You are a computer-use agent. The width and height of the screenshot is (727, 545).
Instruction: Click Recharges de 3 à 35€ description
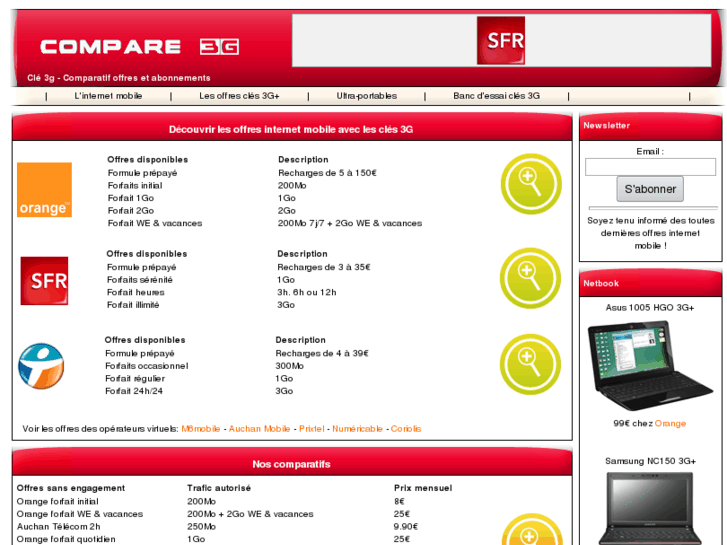coord(324,267)
